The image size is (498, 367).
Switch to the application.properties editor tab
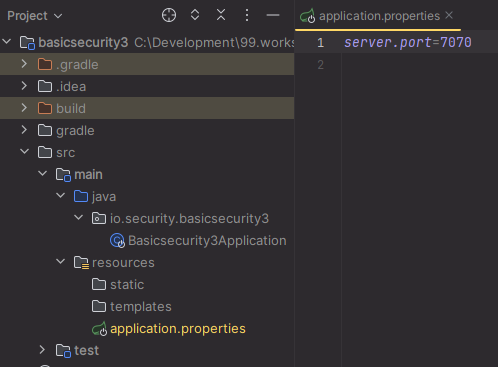379,16
